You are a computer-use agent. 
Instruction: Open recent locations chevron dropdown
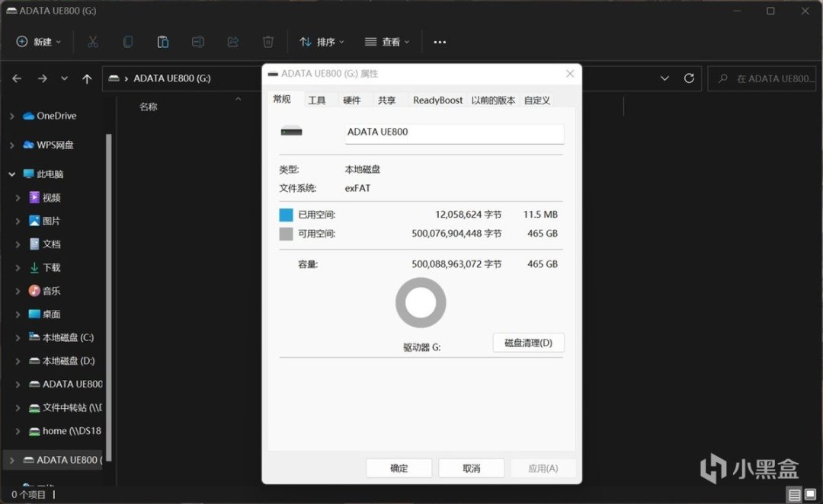pos(64,78)
